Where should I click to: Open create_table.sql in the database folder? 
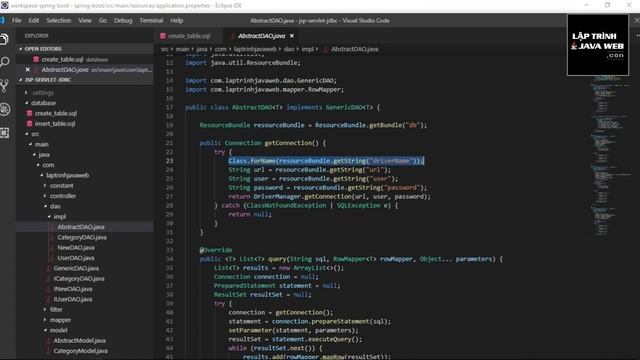[56, 113]
